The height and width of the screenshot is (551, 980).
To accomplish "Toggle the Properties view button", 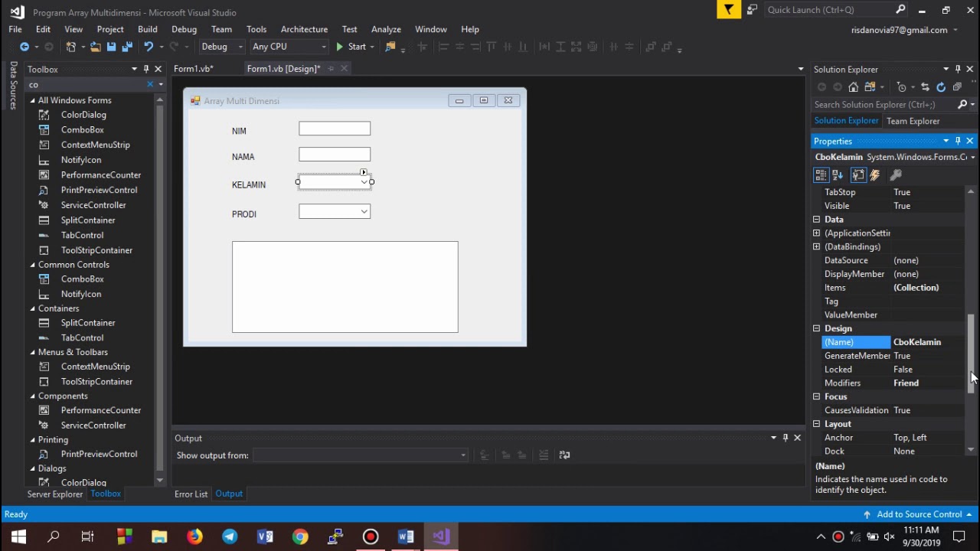I will click(858, 175).
